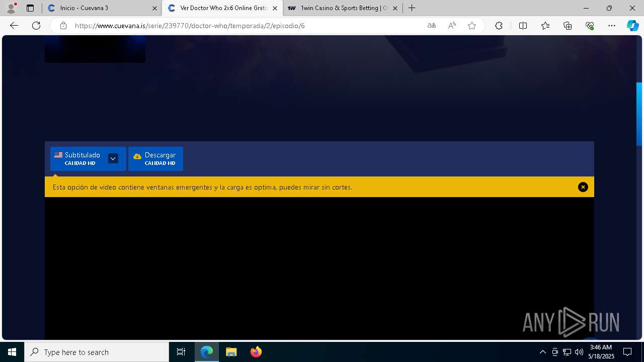Launch Firefox from taskbar

coord(256,352)
